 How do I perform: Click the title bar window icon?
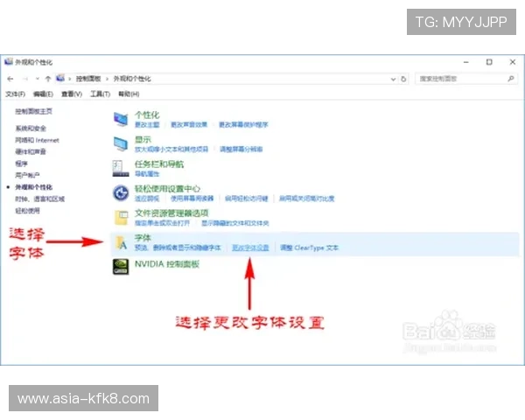click(9, 61)
